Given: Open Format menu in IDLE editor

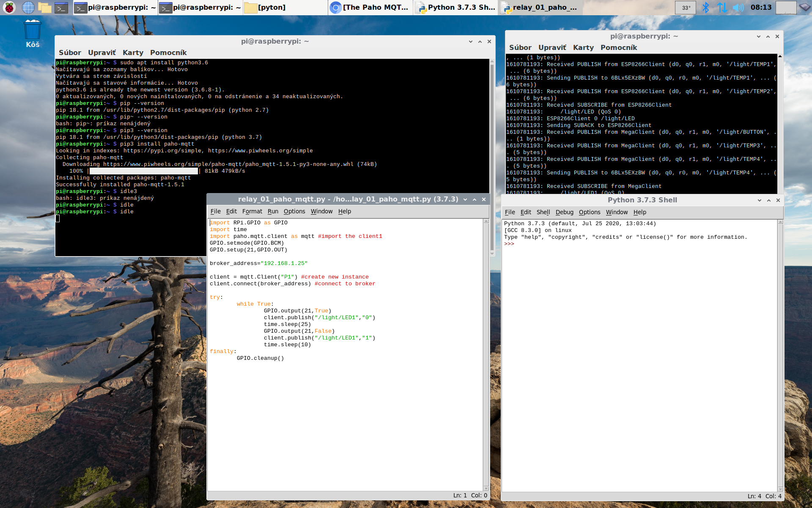Looking at the screenshot, I should tap(252, 211).
